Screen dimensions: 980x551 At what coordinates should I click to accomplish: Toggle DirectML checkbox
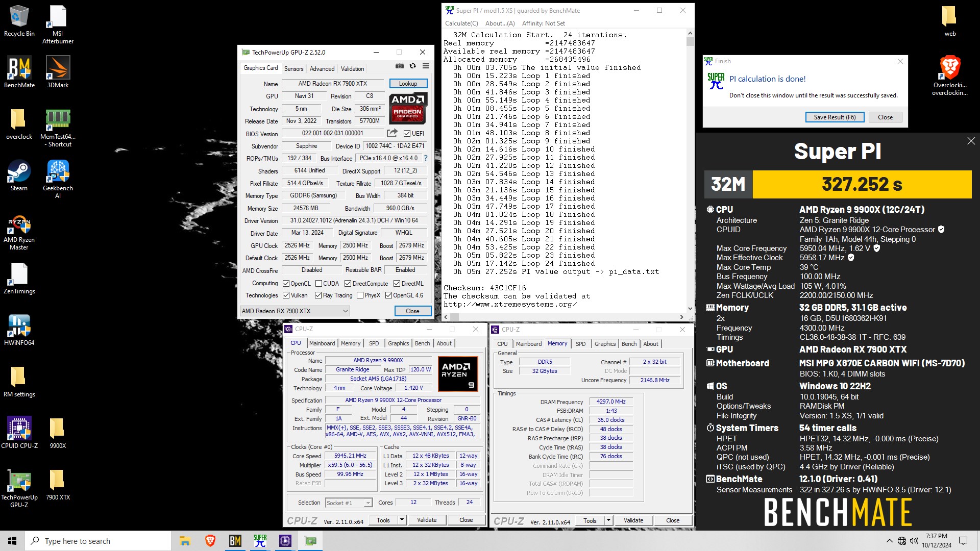[397, 284]
